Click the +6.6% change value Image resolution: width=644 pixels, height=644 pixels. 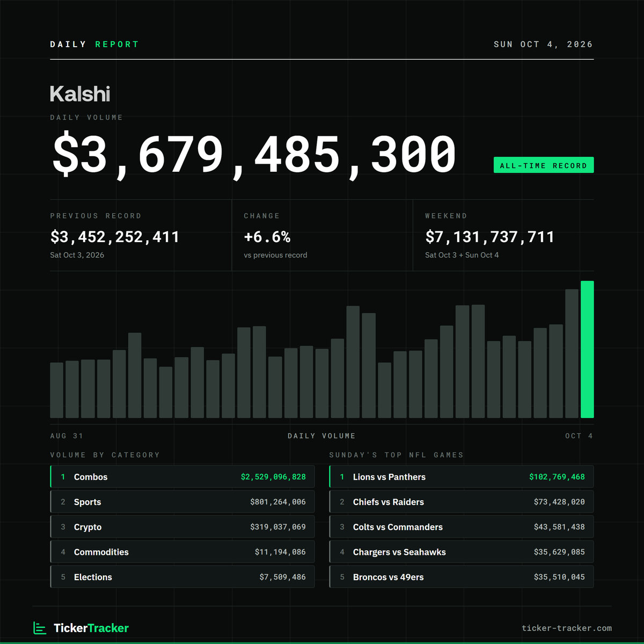267,237
